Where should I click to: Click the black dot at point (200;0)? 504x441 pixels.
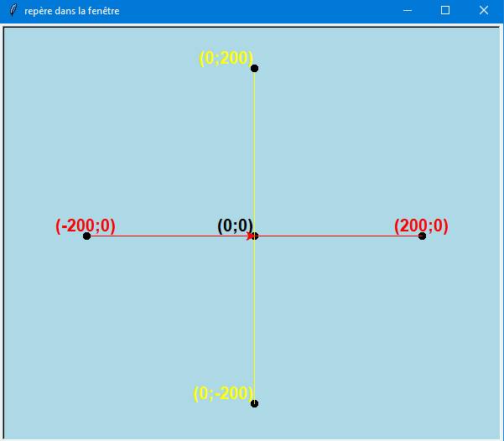422,236
